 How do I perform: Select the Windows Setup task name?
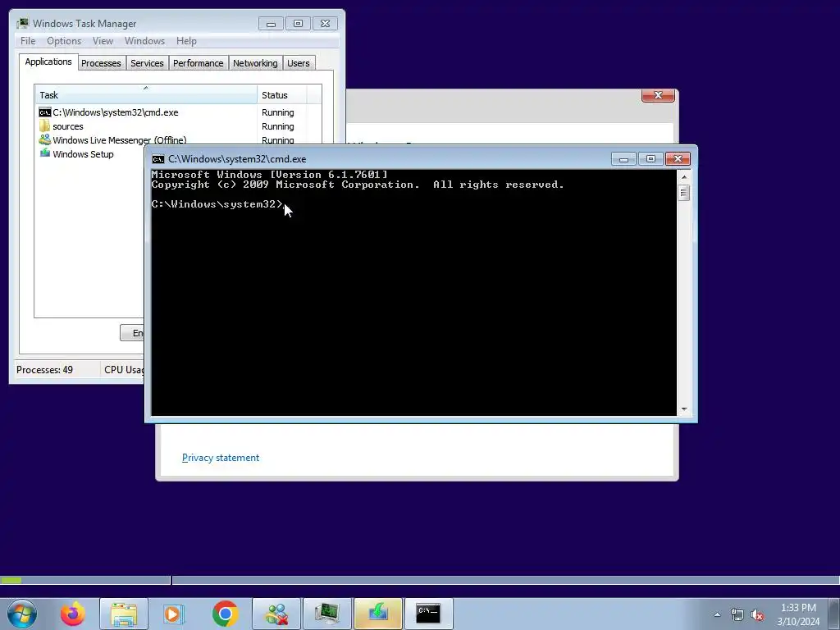pyautogui.click(x=83, y=154)
